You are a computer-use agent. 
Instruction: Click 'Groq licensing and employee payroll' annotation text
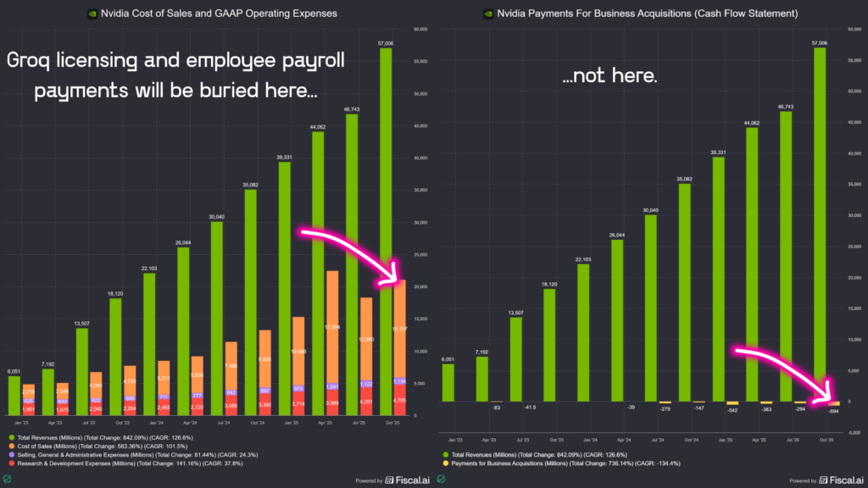pos(175,60)
